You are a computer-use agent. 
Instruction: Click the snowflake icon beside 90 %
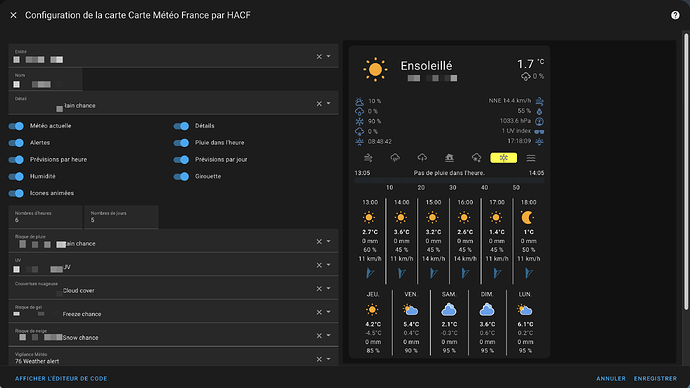pos(360,121)
